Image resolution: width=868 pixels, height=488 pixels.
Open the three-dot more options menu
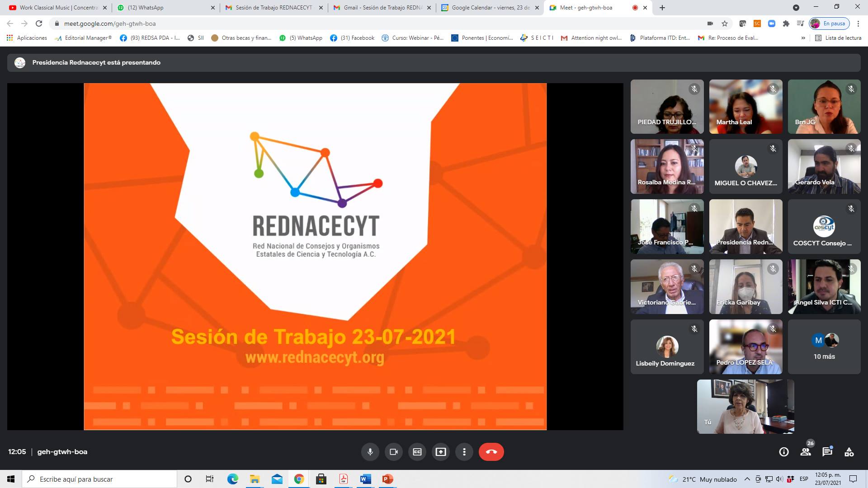464,452
